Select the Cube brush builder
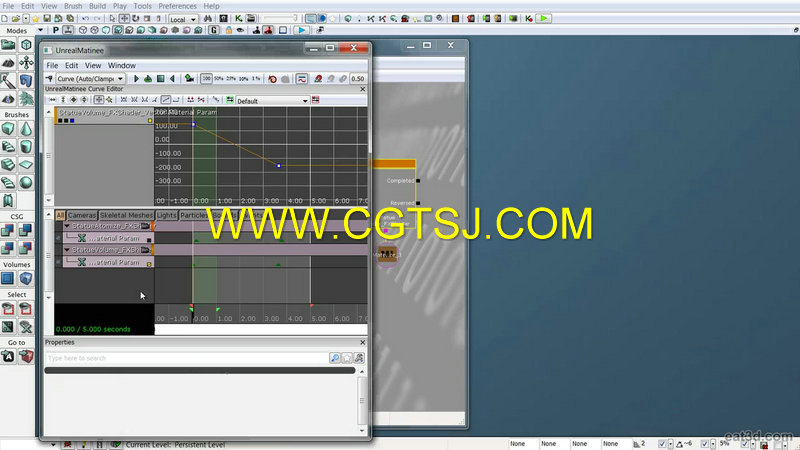 8,129
